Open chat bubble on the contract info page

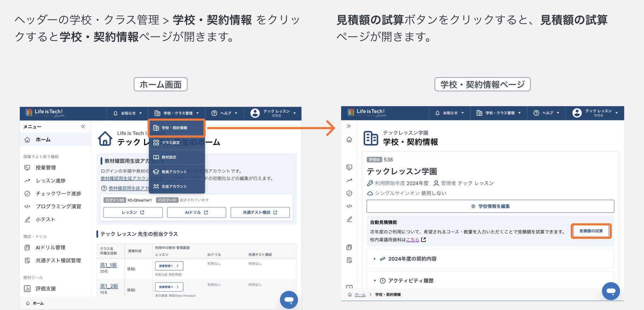click(611, 291)
